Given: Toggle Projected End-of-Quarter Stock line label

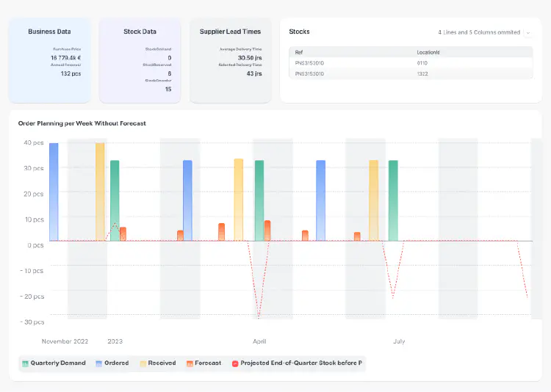Looking at the screenshot, I should 301,363.
